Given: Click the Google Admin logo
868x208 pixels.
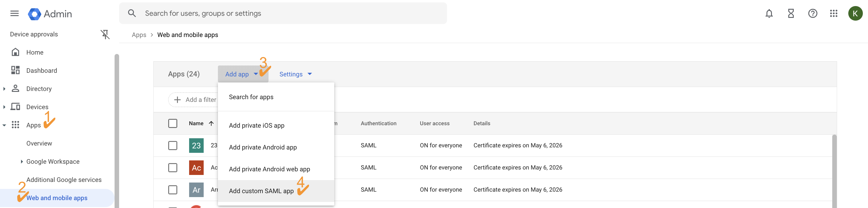Looking at the screenshot, I should click(x=50, y=14).
